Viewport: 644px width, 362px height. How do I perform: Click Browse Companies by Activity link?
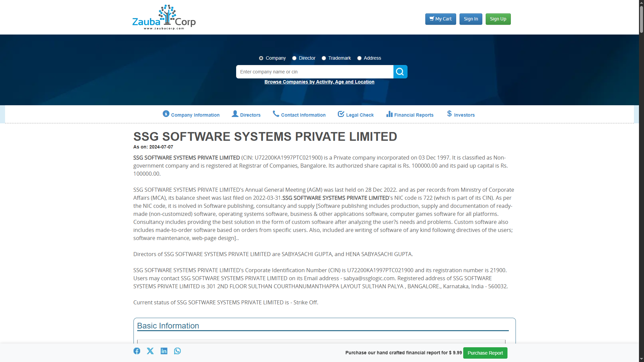[x=319, y=82]
